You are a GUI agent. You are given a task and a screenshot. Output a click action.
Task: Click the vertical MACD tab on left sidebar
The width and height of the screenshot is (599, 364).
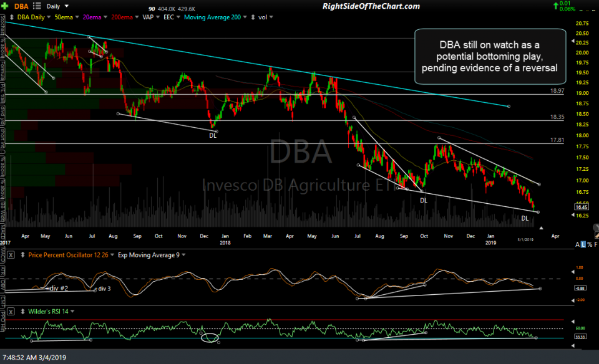2,256
